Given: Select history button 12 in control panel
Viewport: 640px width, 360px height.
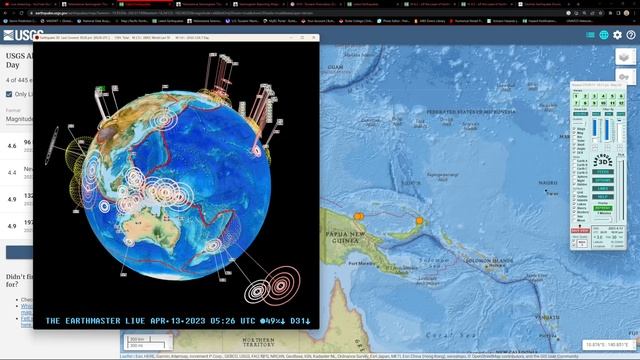Looking at the screenshot, I should coord(621,103).
